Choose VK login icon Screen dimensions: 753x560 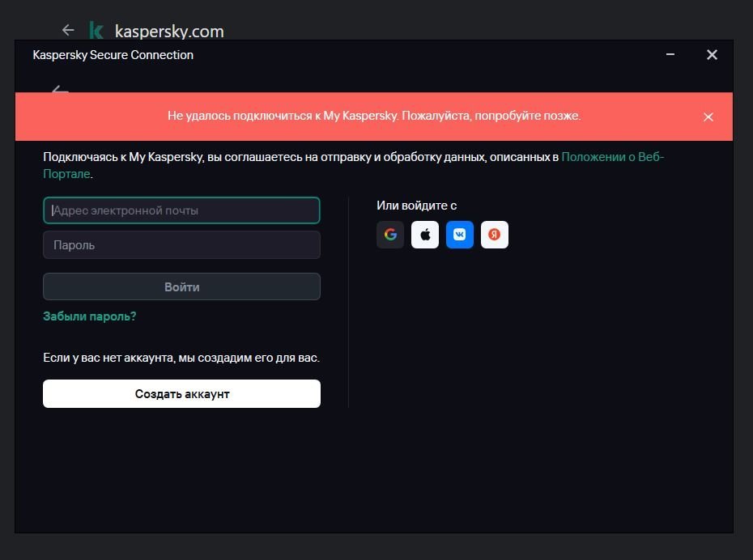coord(460,235)
